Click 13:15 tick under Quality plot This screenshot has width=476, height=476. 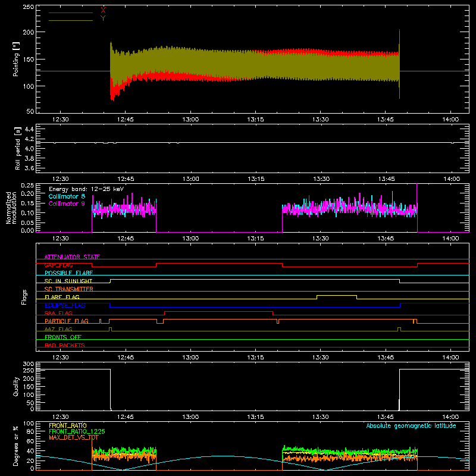click(256, 417)
